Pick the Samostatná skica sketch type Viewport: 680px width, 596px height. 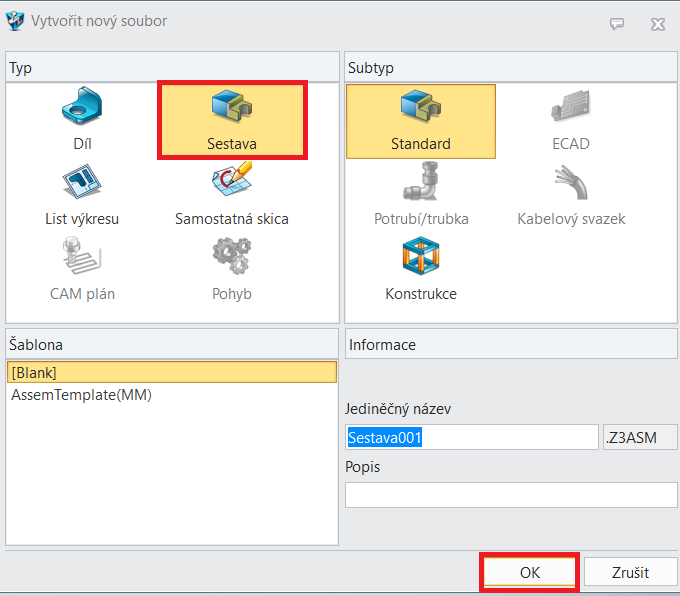[x=232, y=195]
